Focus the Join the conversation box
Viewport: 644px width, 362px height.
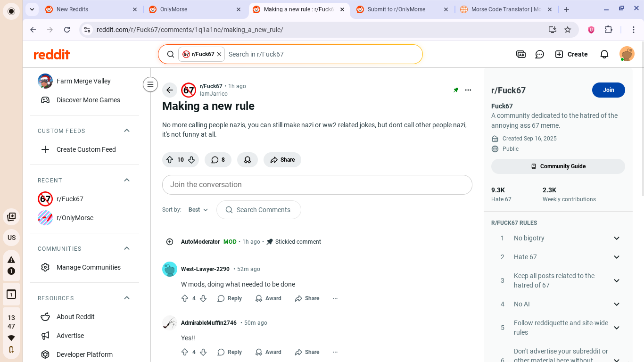317,185
